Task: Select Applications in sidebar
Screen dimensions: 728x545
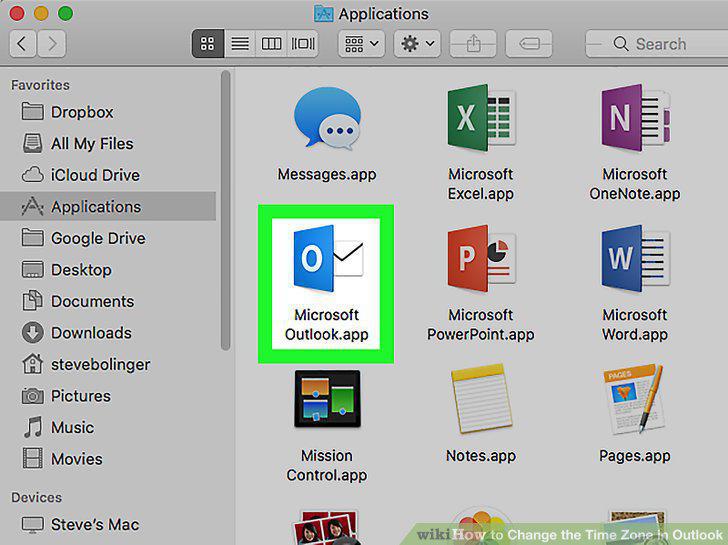Action: (108, 206)
